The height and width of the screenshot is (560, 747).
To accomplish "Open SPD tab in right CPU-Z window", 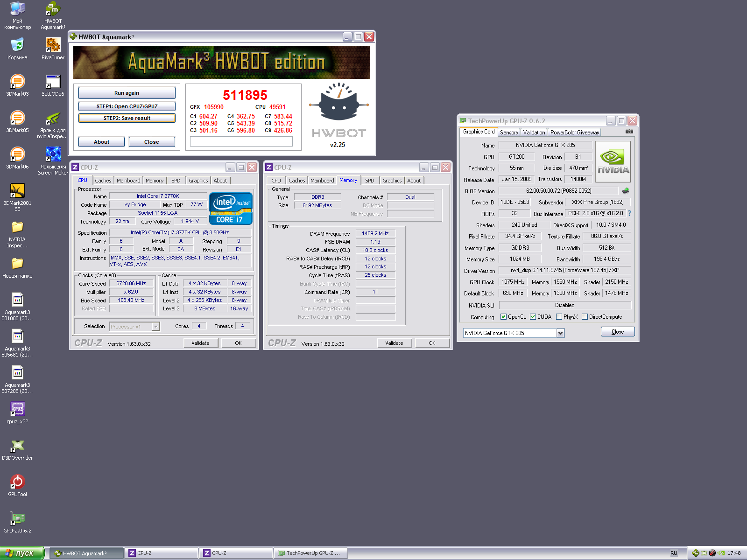I will coord(370,181).
